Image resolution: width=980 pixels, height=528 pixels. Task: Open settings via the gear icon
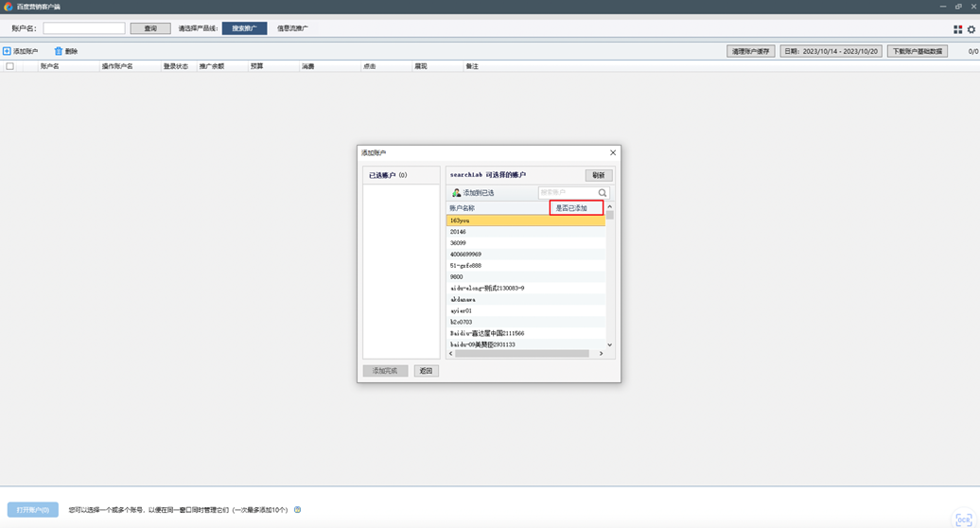971,29
